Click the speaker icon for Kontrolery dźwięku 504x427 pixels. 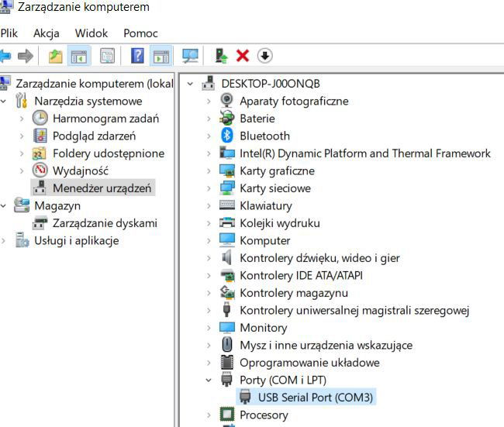click(x=227, y=257)
